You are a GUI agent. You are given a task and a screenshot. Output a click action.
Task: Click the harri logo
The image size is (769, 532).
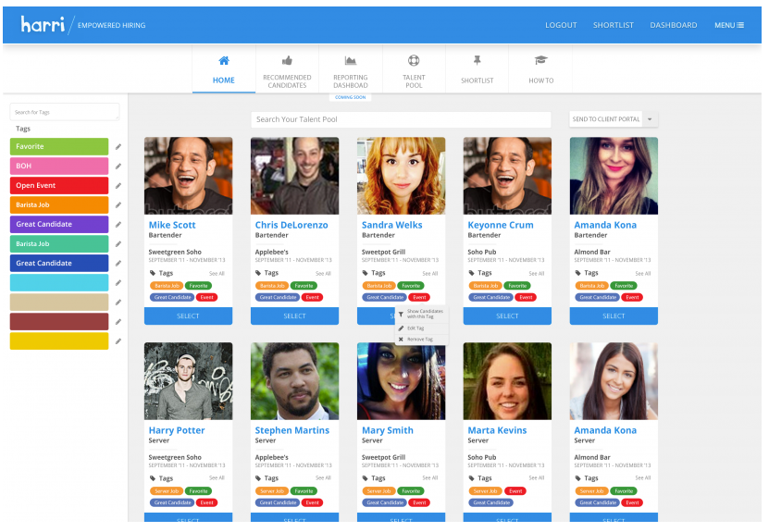coord(43,24)
